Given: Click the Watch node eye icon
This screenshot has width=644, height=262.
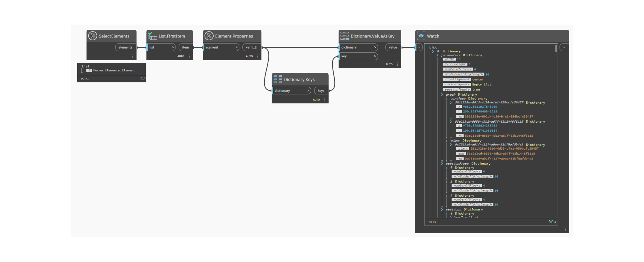Looking at the screenshot, I should pos(421,36).
